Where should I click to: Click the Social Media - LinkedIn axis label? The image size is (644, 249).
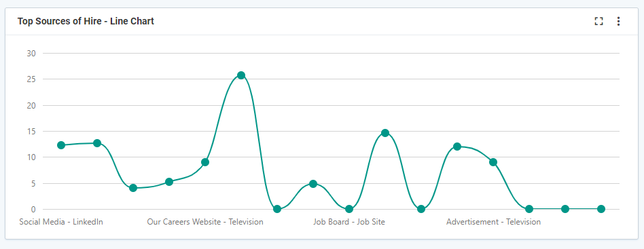click(x=61, y=222)
